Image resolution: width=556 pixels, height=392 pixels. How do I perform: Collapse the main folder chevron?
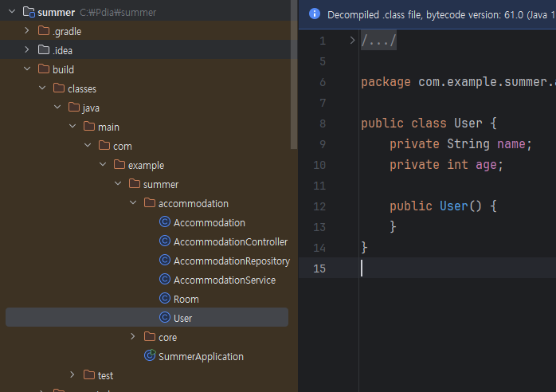point(72,127)
